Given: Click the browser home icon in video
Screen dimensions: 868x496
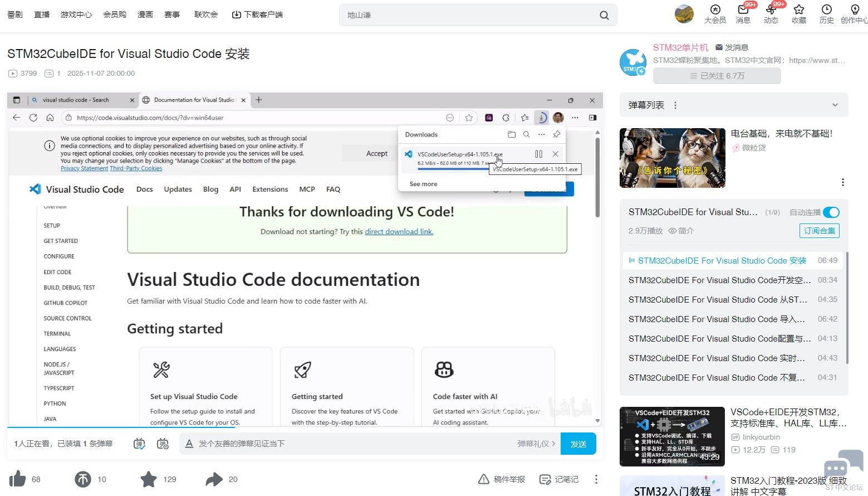Looking at the screenshot, I should point(50,118).
